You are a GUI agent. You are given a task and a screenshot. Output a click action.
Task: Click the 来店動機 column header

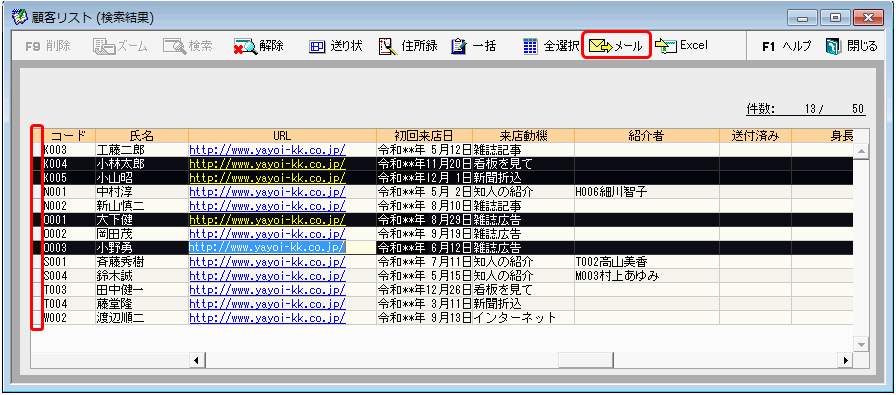(523, 135)
